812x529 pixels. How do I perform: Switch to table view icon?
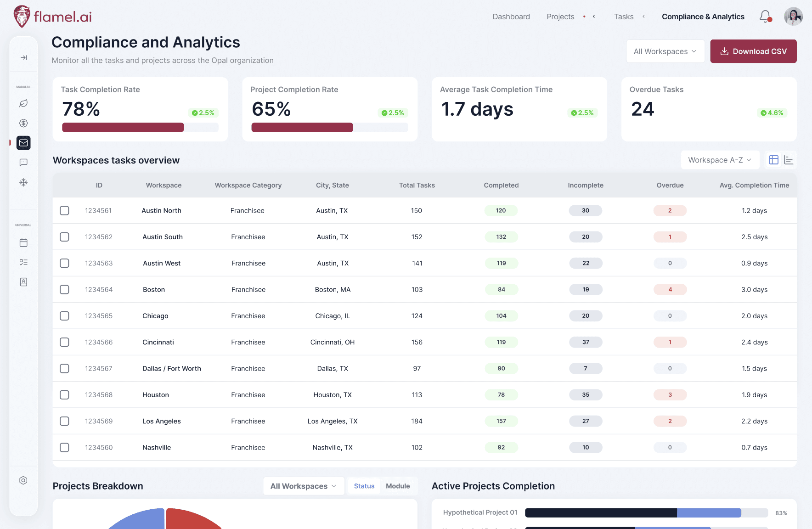coord(774,160)
